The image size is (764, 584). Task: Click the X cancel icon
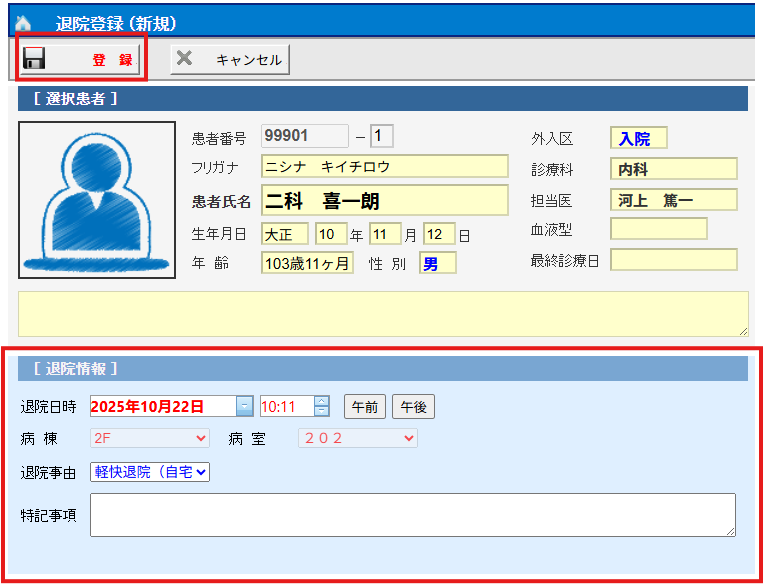(184, 59)
